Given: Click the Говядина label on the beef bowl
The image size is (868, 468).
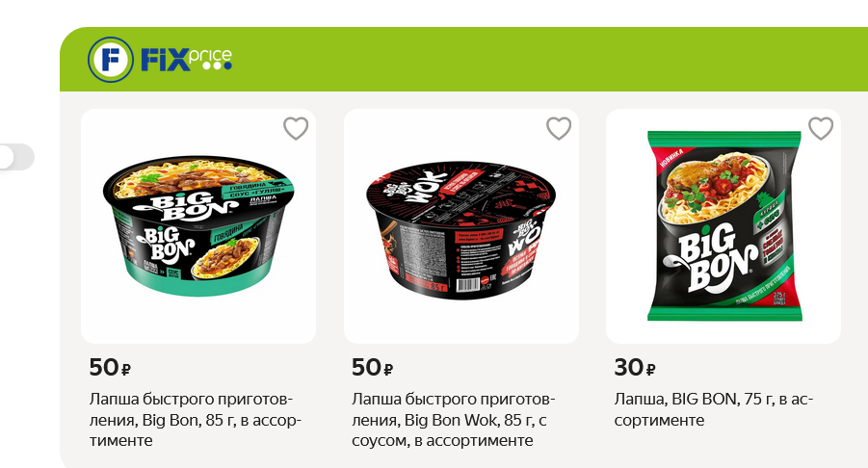Looking at the screenshot, I should [x=248, y=187].
